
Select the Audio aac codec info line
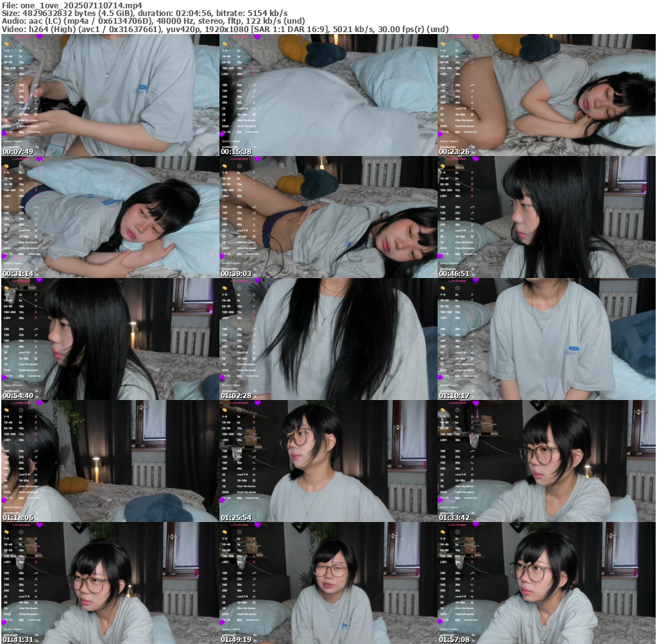(x=153, y=21)
